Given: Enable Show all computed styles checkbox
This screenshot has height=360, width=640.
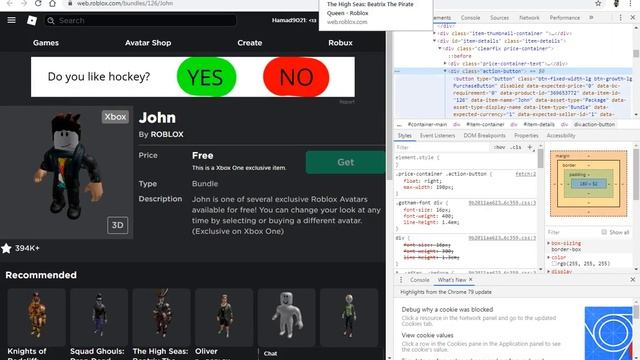Looking at the screenshot, I should (604, 232).
